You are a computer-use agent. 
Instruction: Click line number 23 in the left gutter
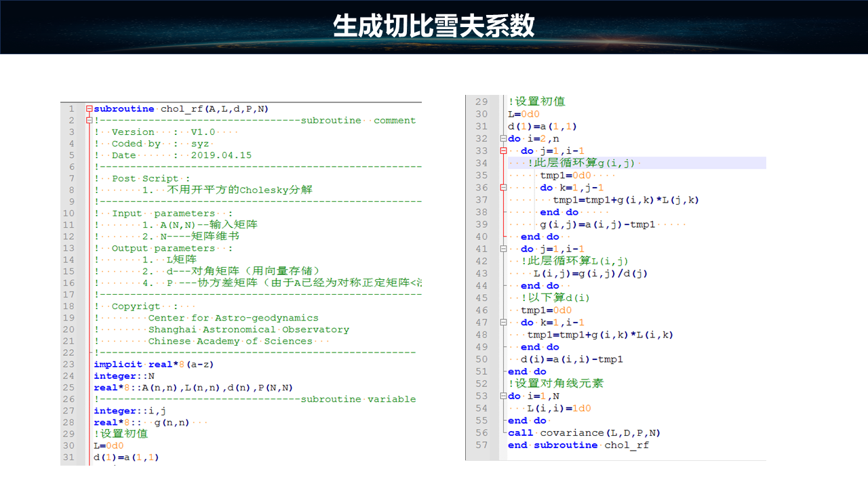tap(68, 365)
